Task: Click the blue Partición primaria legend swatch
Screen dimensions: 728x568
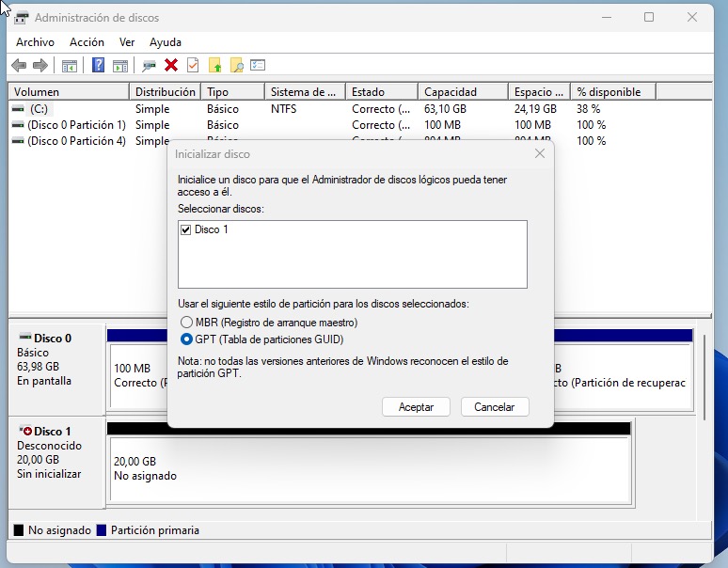Action: coord(102,530)
